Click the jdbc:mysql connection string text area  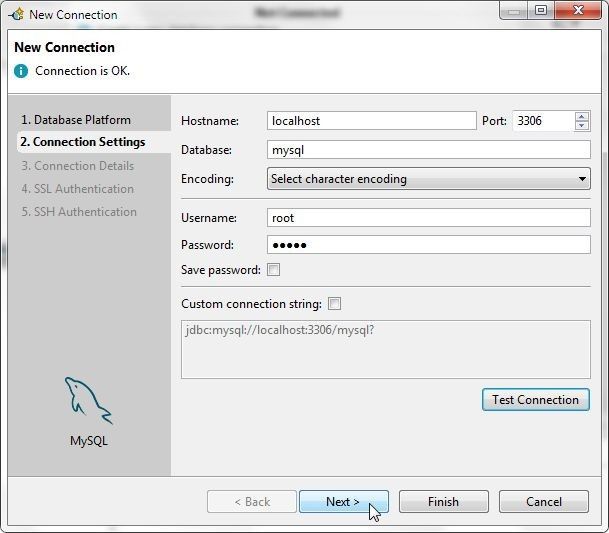coord(386,349)
